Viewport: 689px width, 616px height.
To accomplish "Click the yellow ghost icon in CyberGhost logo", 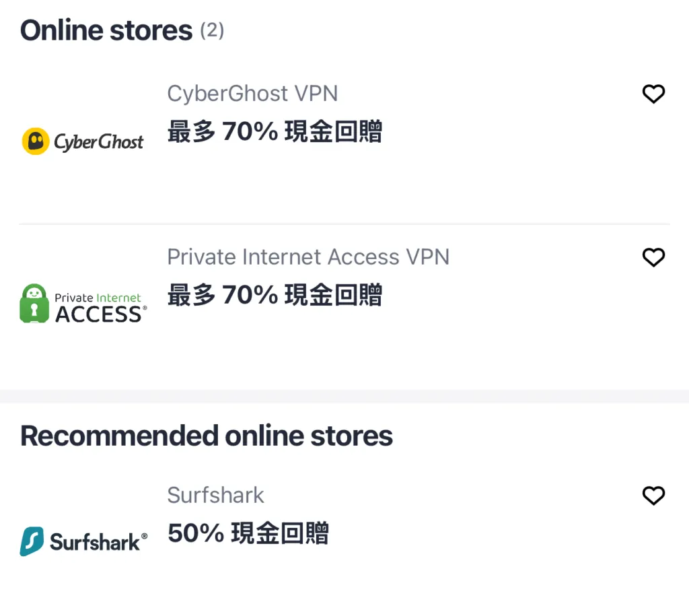I will click(36, 141).
